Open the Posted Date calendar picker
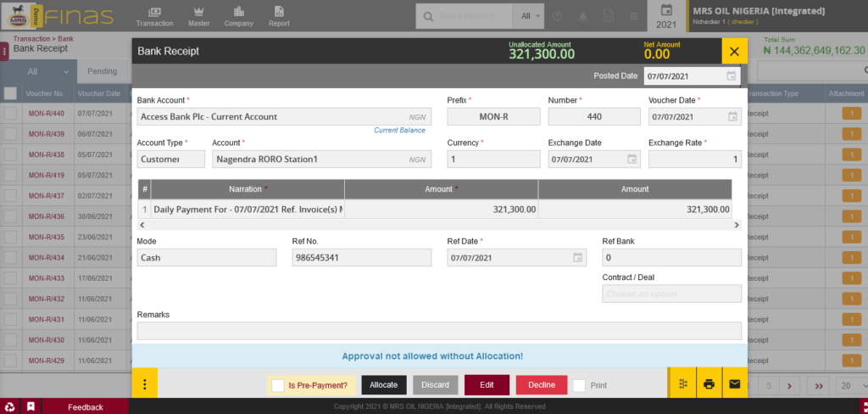Image resolution: width=868 pixels, height=414 pixels. pyautogui.click(x=732, y=76)
